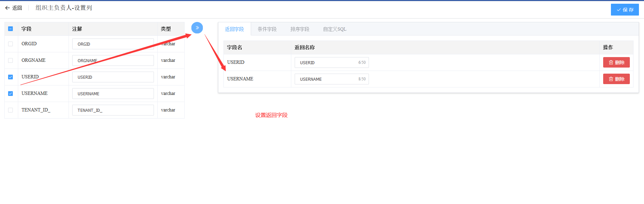
Task: Click the ORGNAME annotation input field
Action: 113,61
